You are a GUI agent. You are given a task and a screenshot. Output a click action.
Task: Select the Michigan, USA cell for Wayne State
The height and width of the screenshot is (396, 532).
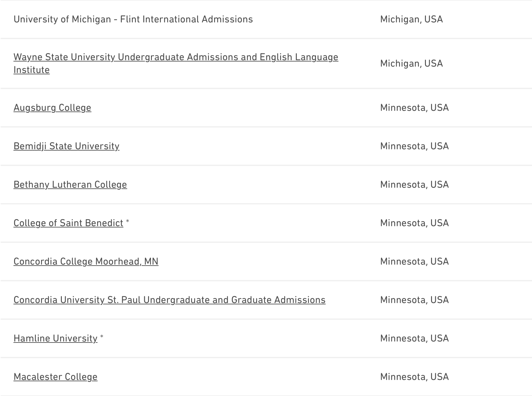411,64
